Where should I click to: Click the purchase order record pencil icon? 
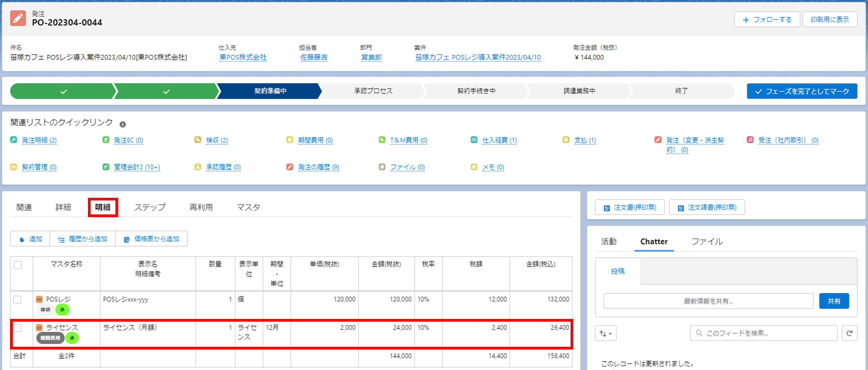pyautogui.click(x=18, y=18)
